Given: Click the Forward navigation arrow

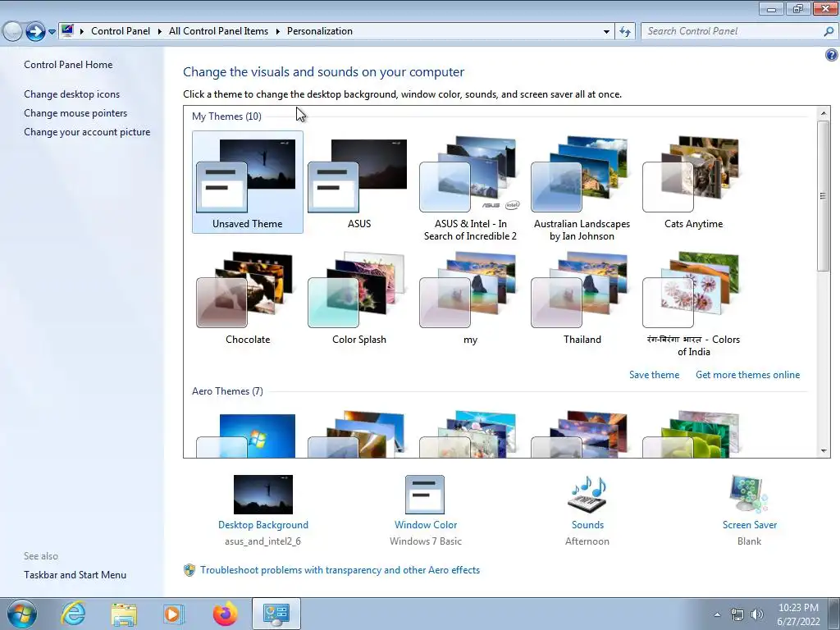Looking at the screenshot, I should 35,31.
